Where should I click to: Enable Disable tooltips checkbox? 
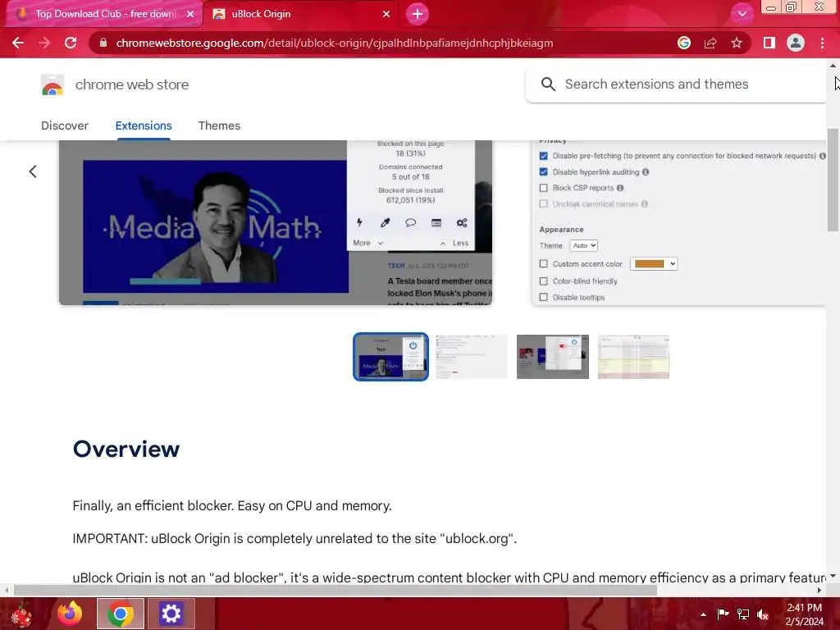tap(543, 297)
